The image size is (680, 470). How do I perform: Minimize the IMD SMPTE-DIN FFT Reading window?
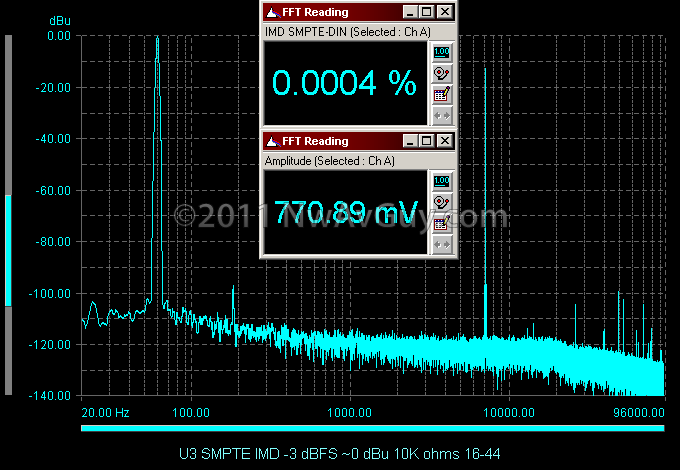(409, 12)
